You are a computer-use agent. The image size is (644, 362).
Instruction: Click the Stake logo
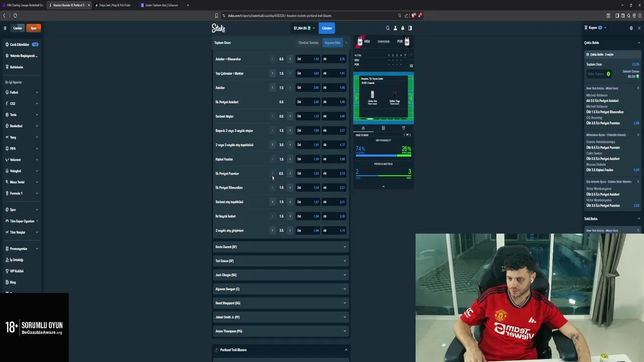[x=218, y=28]
